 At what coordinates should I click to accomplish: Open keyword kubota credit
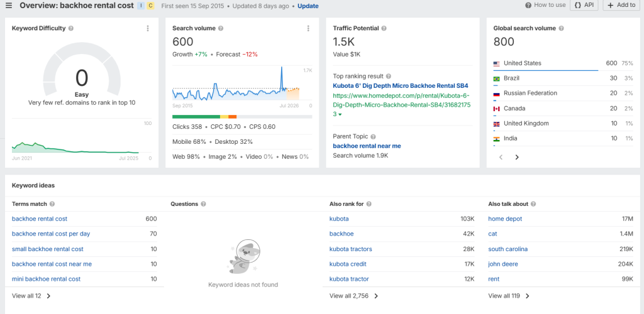click(x=348, y=264)
